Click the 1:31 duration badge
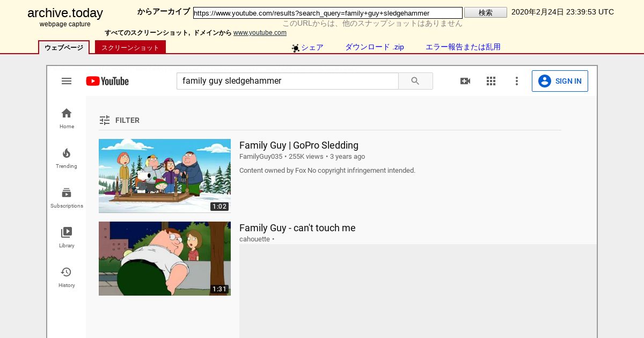 point(219,289)
